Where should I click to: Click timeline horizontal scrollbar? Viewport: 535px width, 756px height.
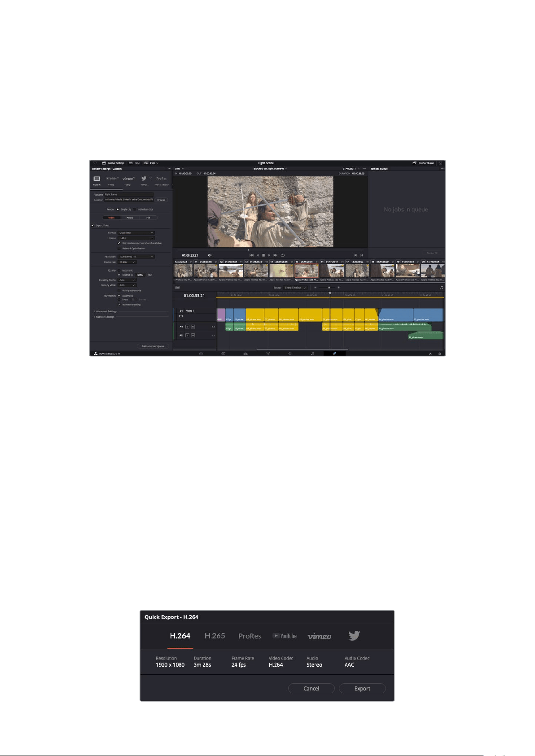pos(302,350)
